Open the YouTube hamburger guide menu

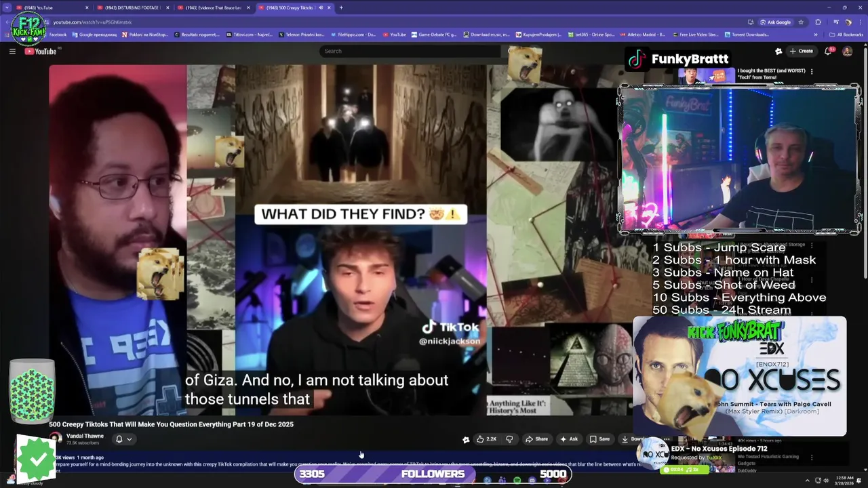(x=12, y=51)
